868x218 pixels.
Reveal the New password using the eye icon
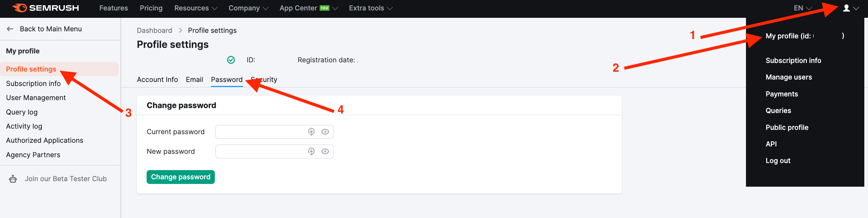point(325,151)
